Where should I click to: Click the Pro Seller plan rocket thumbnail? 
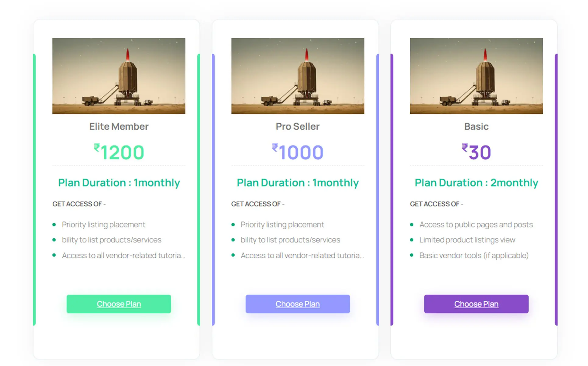point(297,76)
